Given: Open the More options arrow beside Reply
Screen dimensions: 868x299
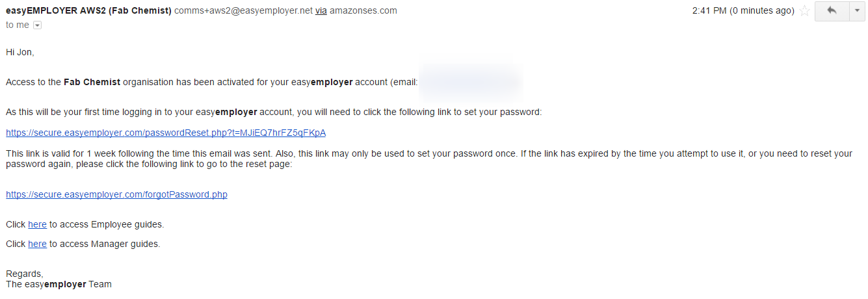Looking at the screenshot, I should [x=857, y=11].
